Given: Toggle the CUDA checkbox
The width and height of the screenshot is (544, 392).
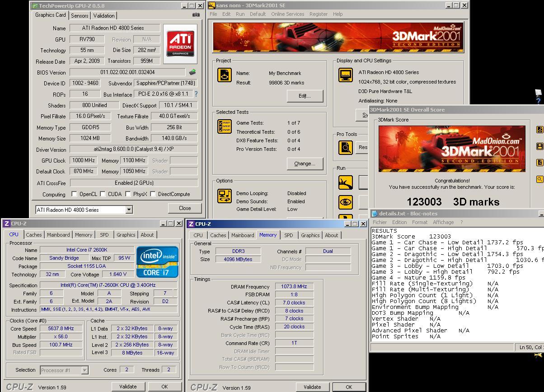Looking at the screenshot, I should click(x=103, y=194).
